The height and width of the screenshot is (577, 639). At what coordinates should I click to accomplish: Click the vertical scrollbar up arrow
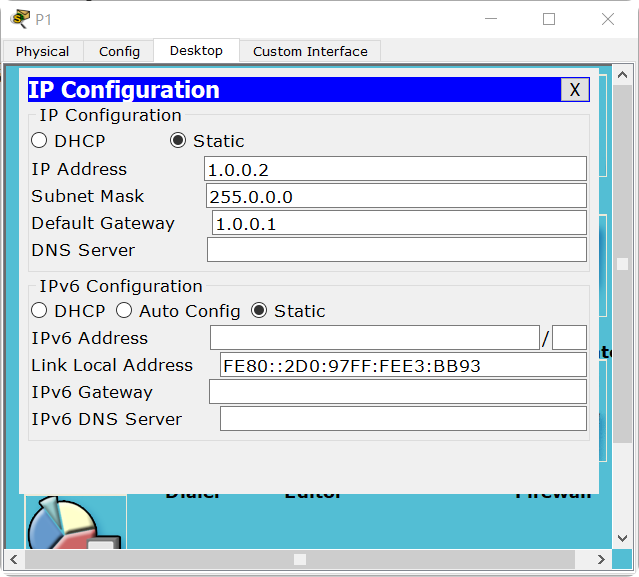(x=622, y=75)
